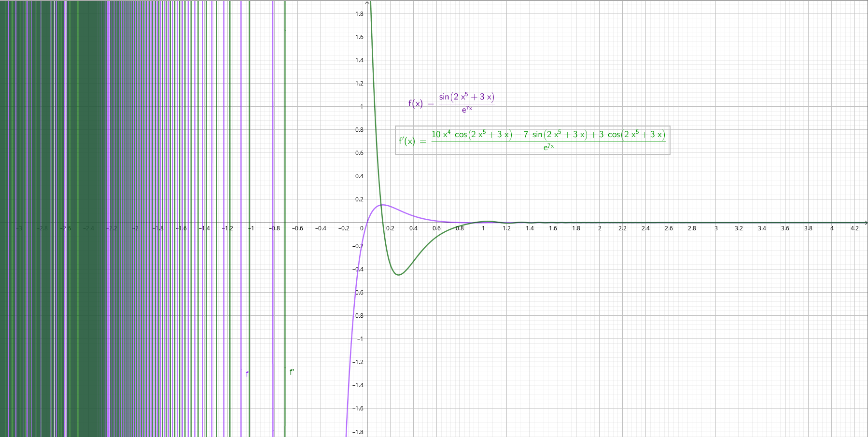Click the x-axis tick label -0.4
The image size is (868, 437).
[x=321, y=228]
